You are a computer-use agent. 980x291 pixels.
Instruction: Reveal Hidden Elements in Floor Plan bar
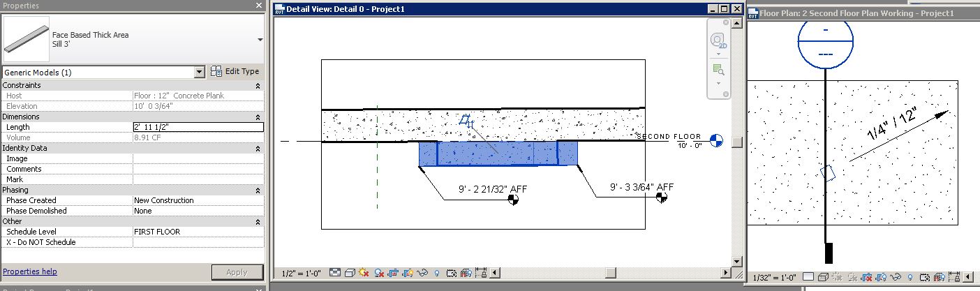coord(910,277)
